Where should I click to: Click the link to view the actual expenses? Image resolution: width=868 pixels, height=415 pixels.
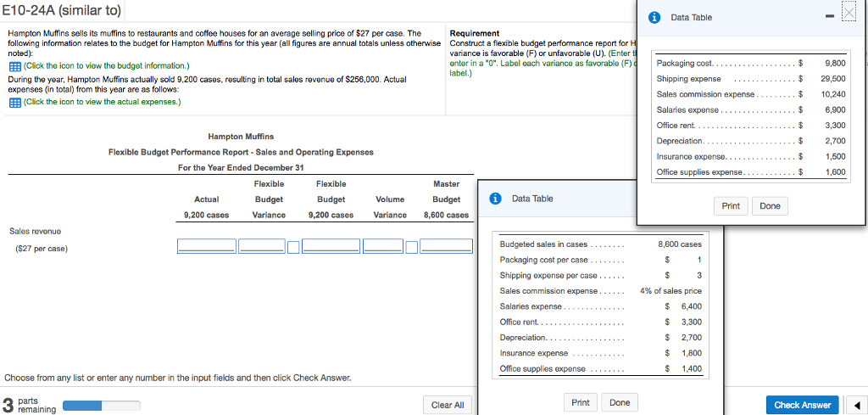[102, 102]
